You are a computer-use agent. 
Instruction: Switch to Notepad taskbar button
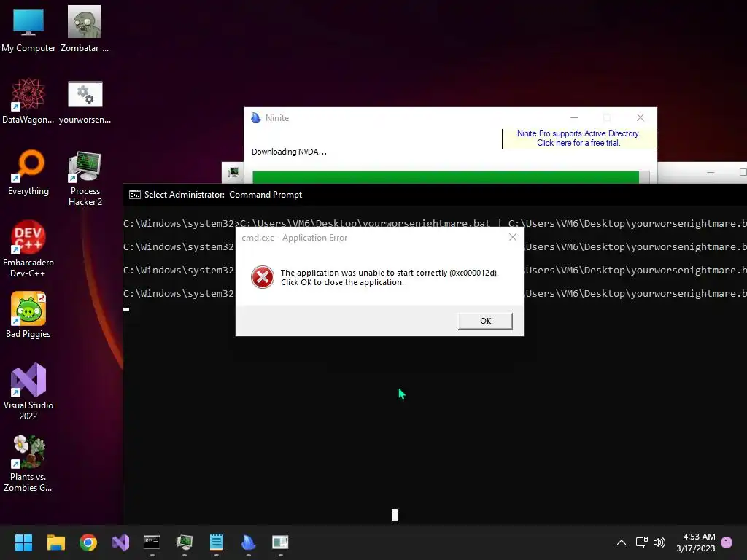tap(216, 542)
